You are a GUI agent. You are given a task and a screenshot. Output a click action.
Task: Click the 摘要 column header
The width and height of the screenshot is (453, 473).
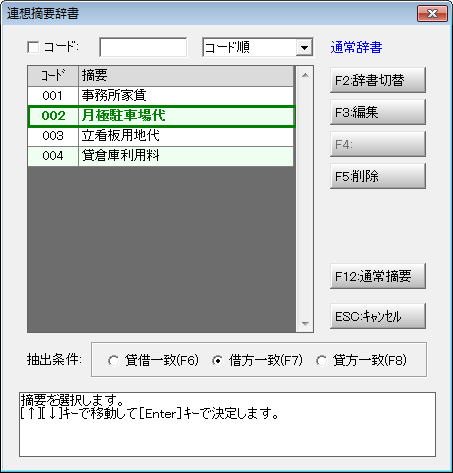click(186, 76)
